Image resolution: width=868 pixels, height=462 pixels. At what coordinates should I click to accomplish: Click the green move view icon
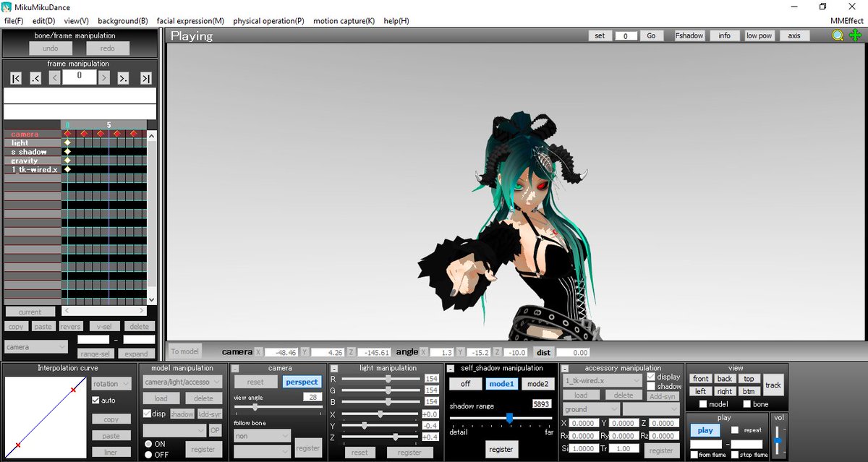856,35
